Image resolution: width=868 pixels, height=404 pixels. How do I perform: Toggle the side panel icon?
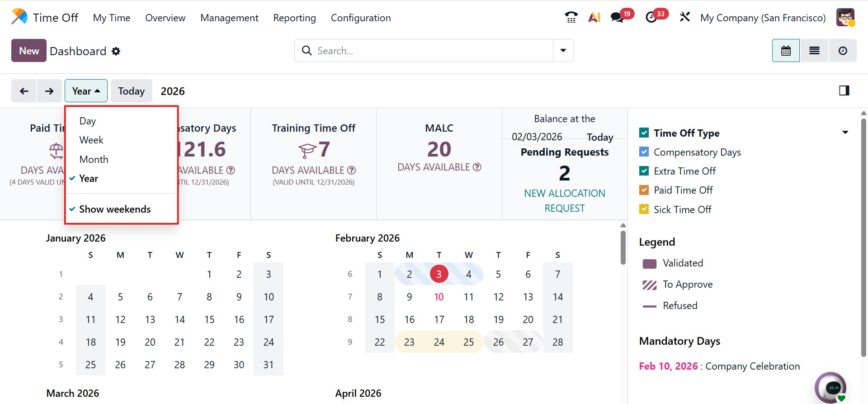tap(844, 91)
